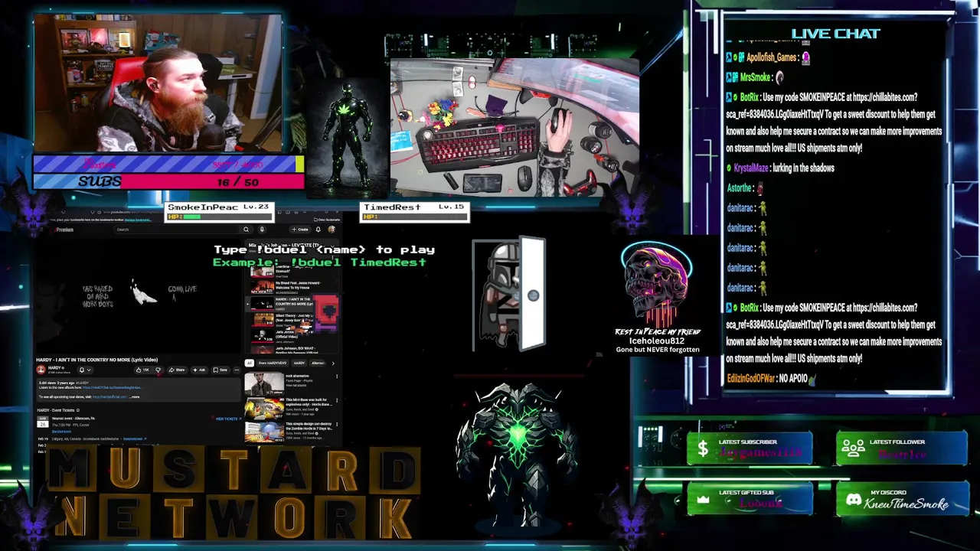This screenshot has height=551, width=980.
Task: Dislike the HARDY lyric video
Action: point(158,370)
